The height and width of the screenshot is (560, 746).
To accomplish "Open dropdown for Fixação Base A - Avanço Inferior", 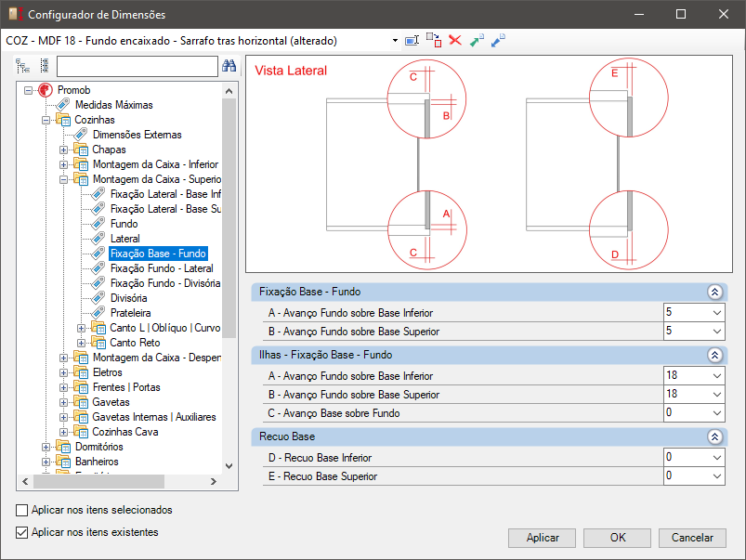I will tap(716, 313).
